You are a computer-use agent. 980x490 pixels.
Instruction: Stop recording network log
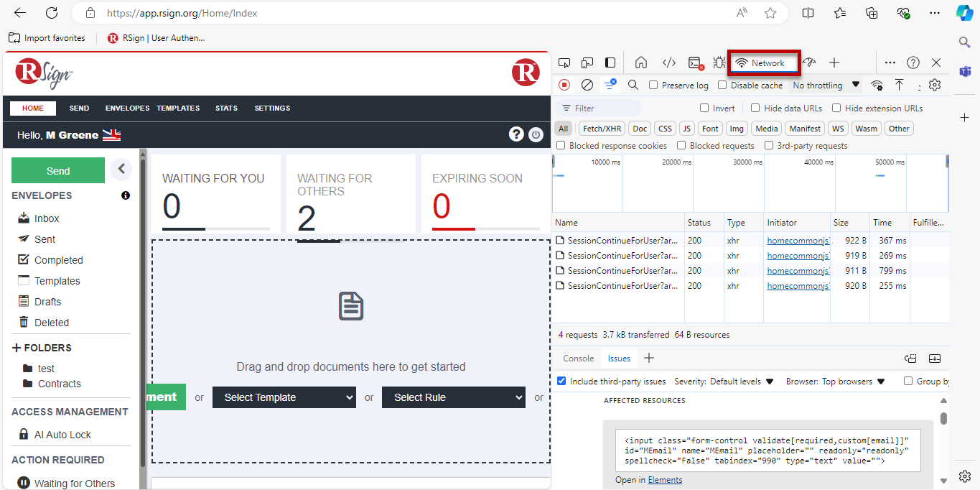pyautogui.click(x=564, y=85)
